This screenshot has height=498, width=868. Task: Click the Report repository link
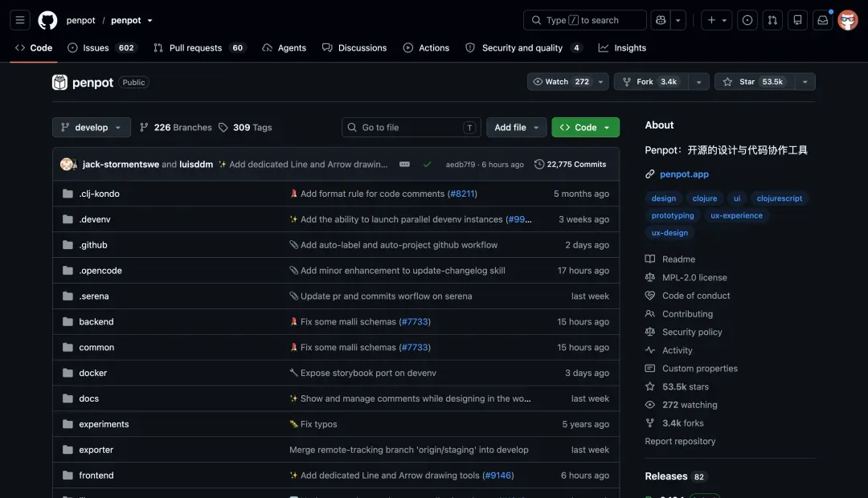[x=680, y=442]
